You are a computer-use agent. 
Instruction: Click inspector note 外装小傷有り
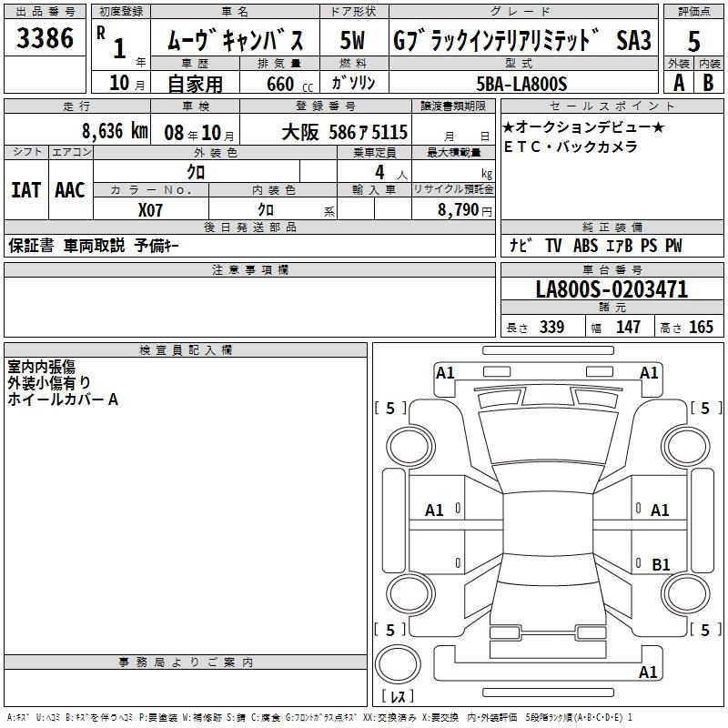click(x=49, y=382)
